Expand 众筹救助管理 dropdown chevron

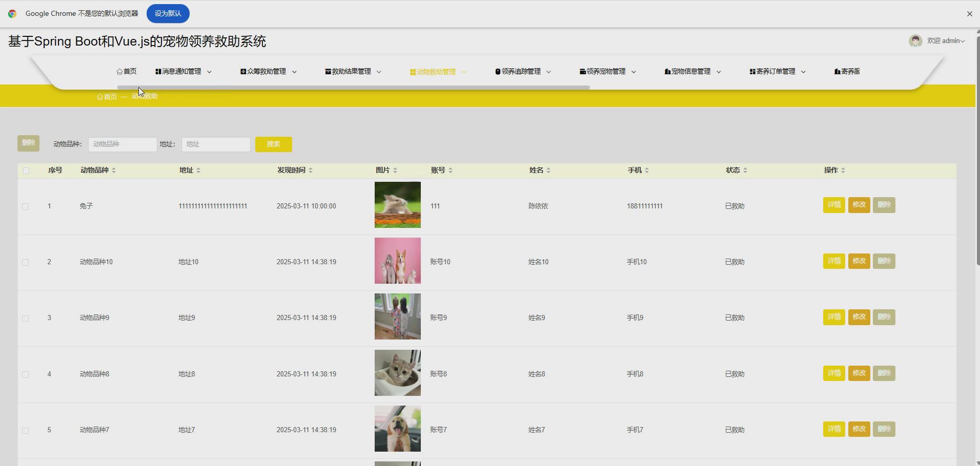pyautogui.click(x=294, y=72)
